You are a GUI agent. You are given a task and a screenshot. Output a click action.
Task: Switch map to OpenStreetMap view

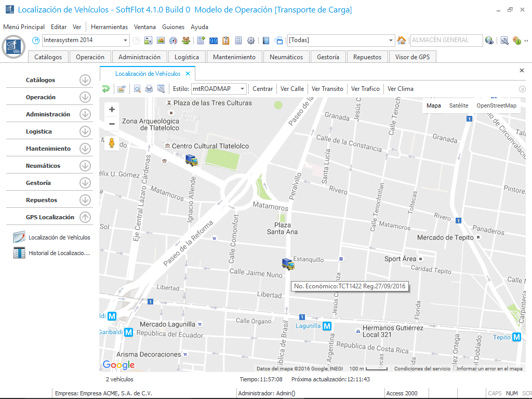coord(496,105)
